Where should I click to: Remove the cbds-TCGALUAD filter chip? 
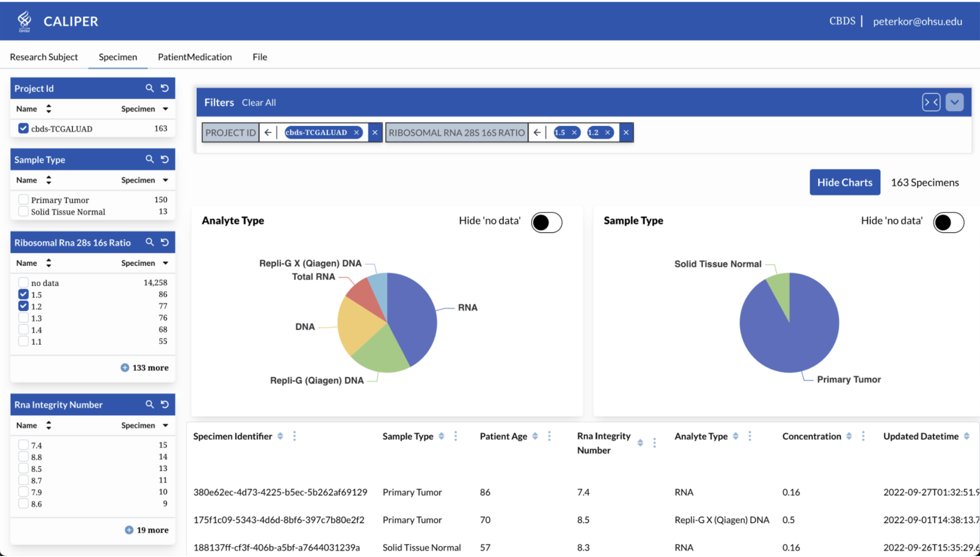point(357,133)
